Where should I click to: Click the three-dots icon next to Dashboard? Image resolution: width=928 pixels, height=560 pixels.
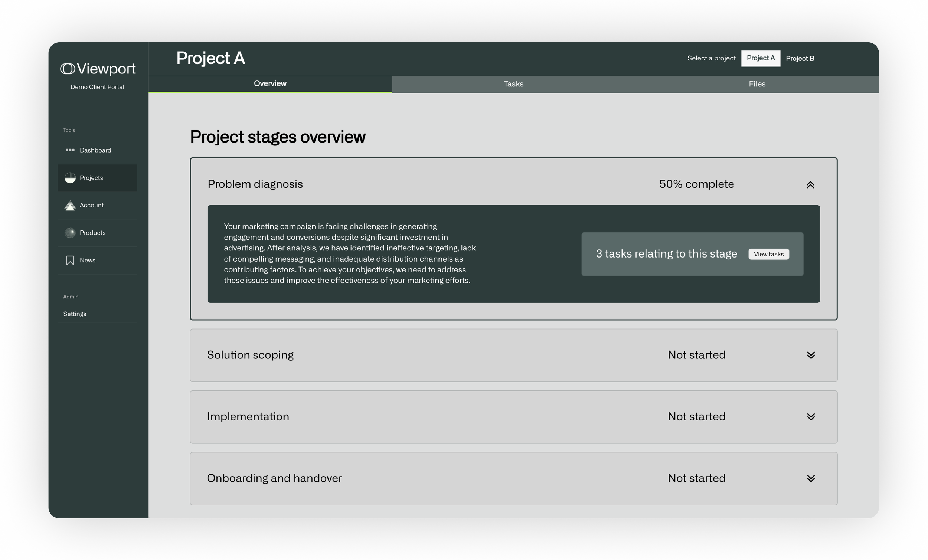[x=70, y=150]
